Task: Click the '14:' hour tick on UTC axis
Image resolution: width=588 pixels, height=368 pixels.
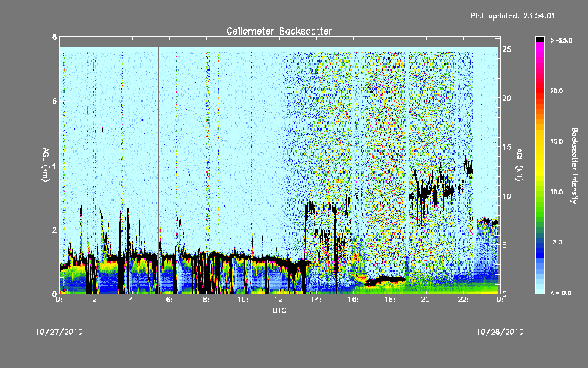Action: coord(316,300)
